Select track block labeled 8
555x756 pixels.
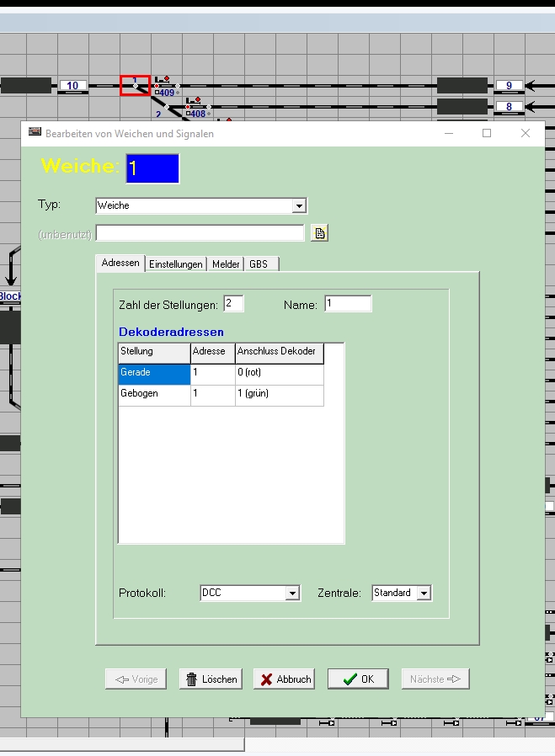[509, 107]
